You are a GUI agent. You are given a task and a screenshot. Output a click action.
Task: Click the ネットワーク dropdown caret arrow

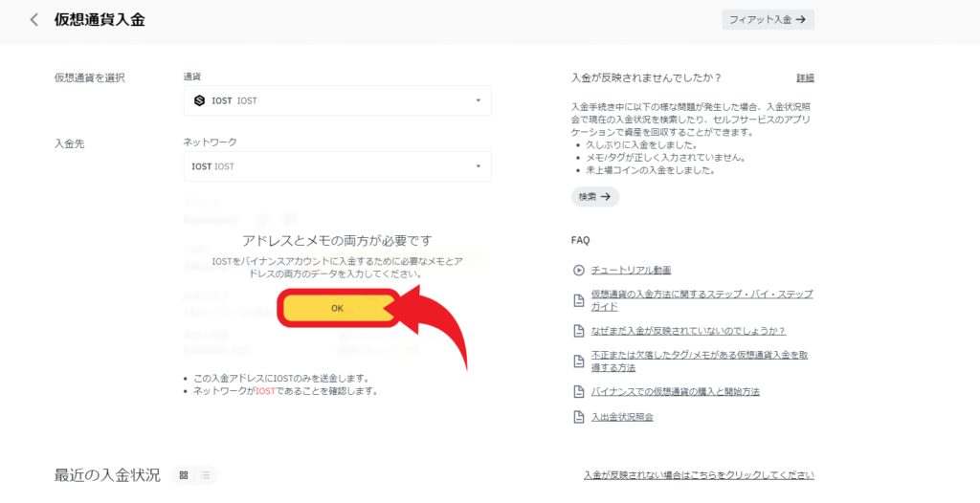click(479, 166)
